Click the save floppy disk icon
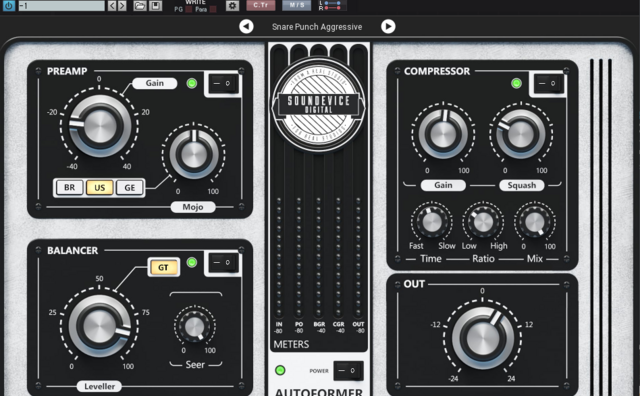The height and width of the screenshot is (396, 640). [x=155, y=6]
